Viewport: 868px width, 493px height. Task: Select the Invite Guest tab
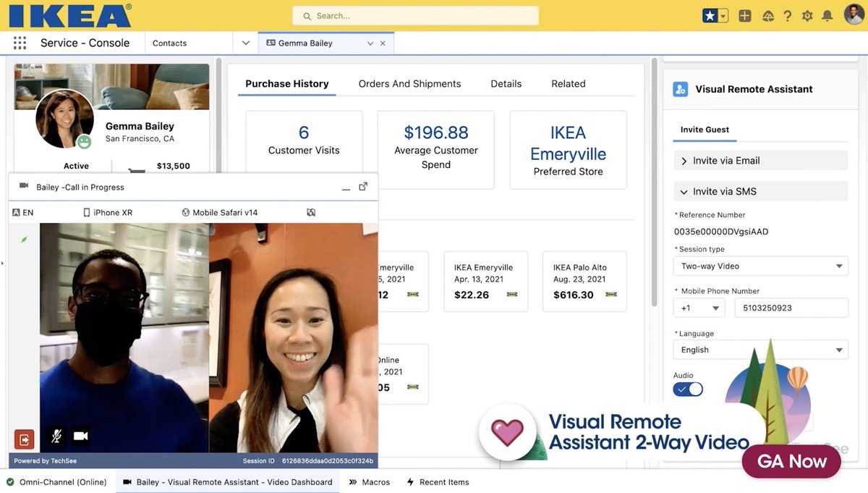point(705,130)
